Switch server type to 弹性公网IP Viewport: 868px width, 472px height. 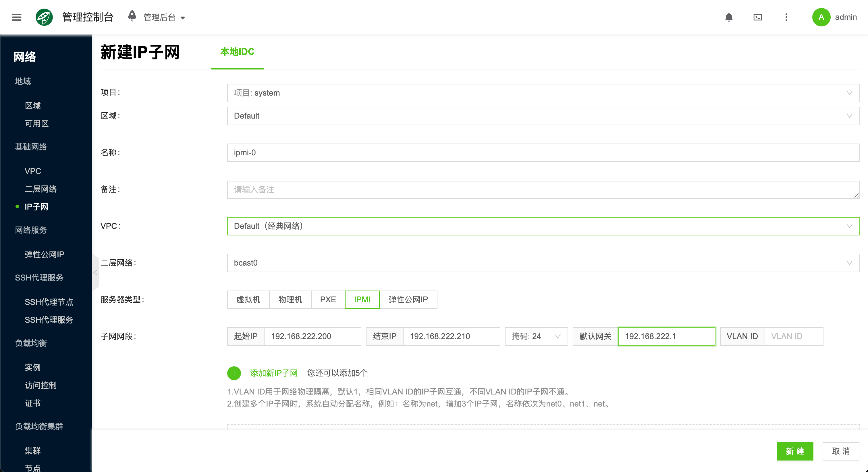coord(408,299)
